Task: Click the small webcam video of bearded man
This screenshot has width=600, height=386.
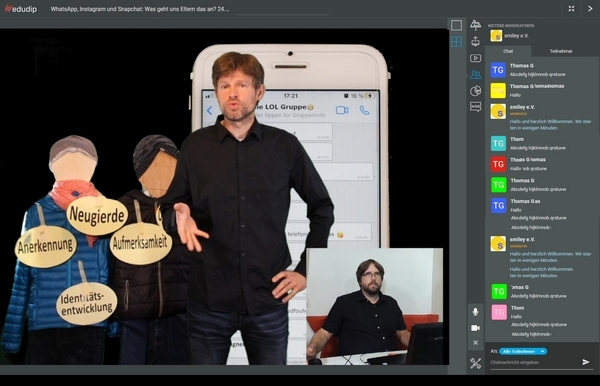Action: [x=375, y=306]
